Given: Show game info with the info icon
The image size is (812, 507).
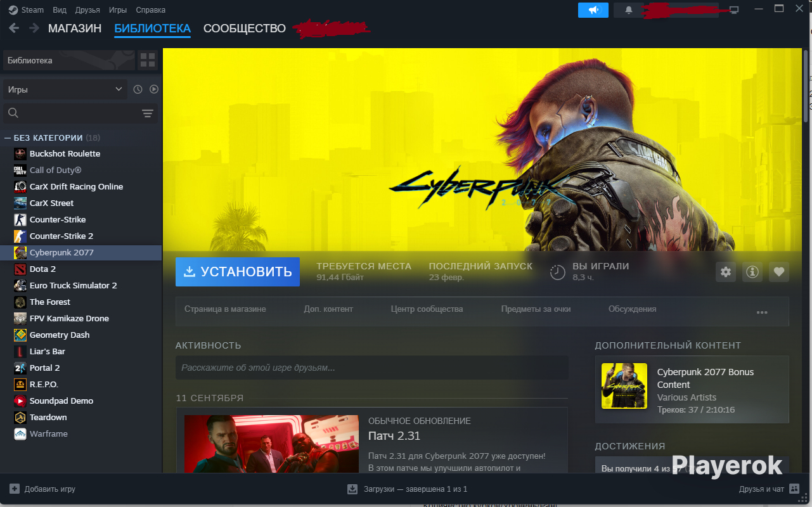Looking at the screenshot, I should click(752, 272).
